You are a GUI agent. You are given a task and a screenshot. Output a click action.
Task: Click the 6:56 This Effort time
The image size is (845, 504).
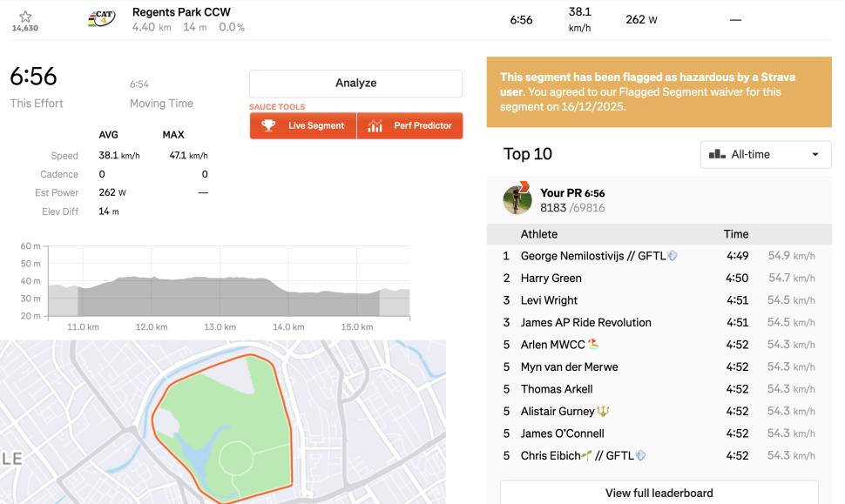click(33, 77)
